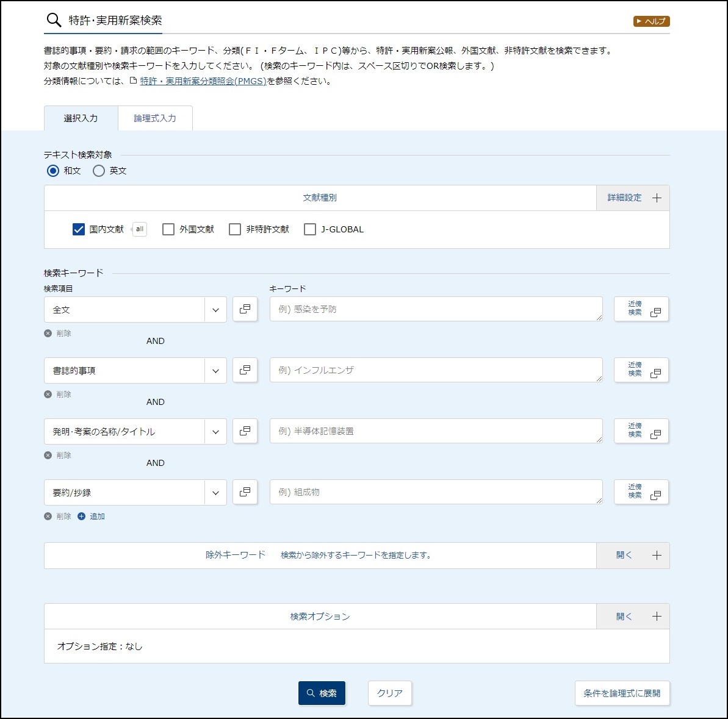Open 特許・実用新案分類照会(PMGS) link
728x719 pixels.
tap(203, 81)
